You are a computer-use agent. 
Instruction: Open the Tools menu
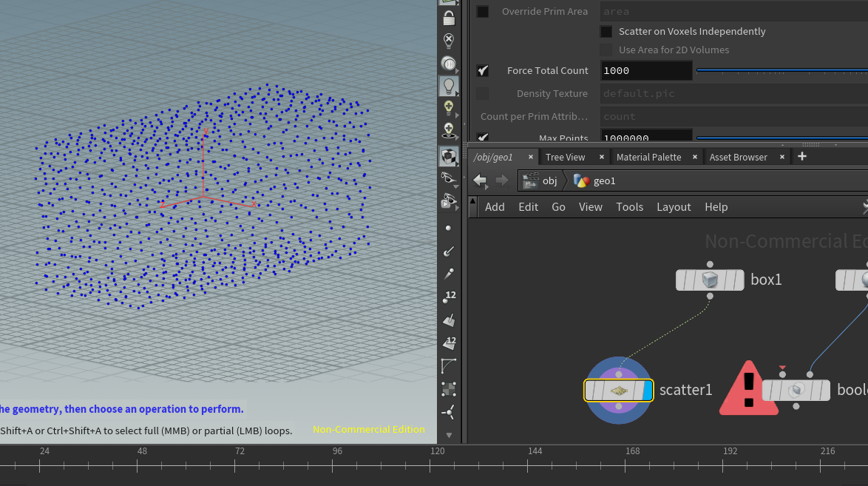(x=629, y=207)
